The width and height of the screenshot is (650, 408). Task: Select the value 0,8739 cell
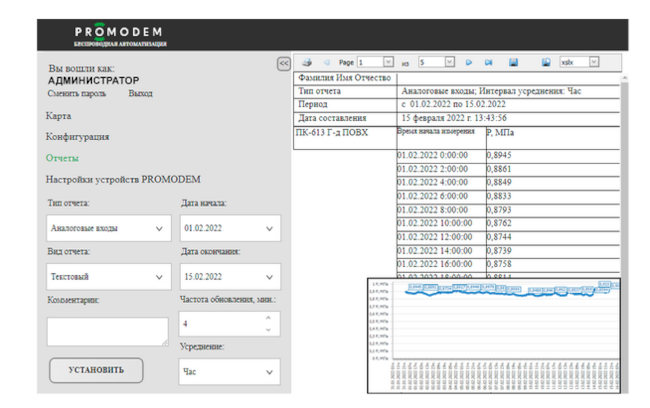(553, 250)
